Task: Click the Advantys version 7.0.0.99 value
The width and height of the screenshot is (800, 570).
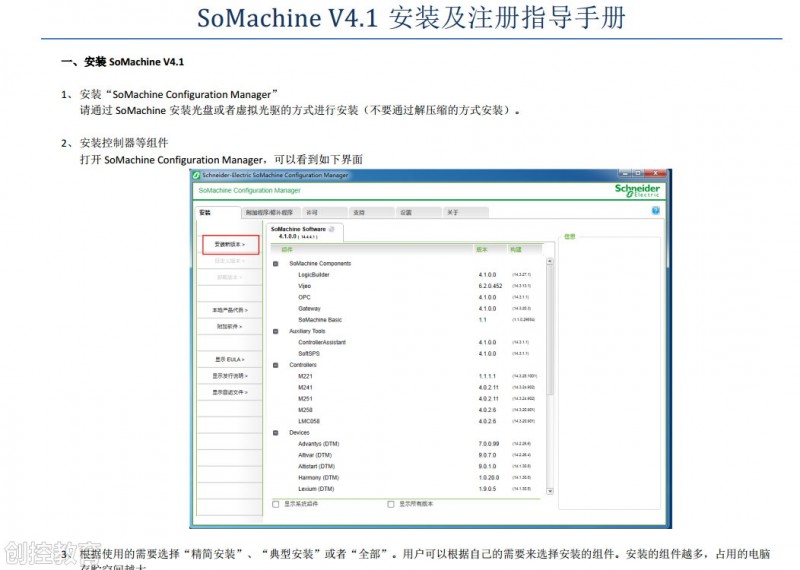Action: click(489, 444)
